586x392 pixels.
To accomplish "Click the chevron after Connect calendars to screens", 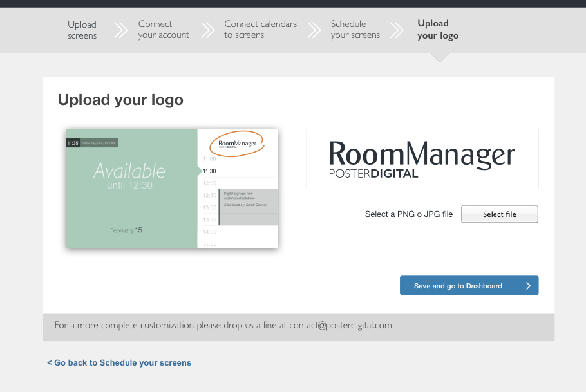I will click(314, 30).
